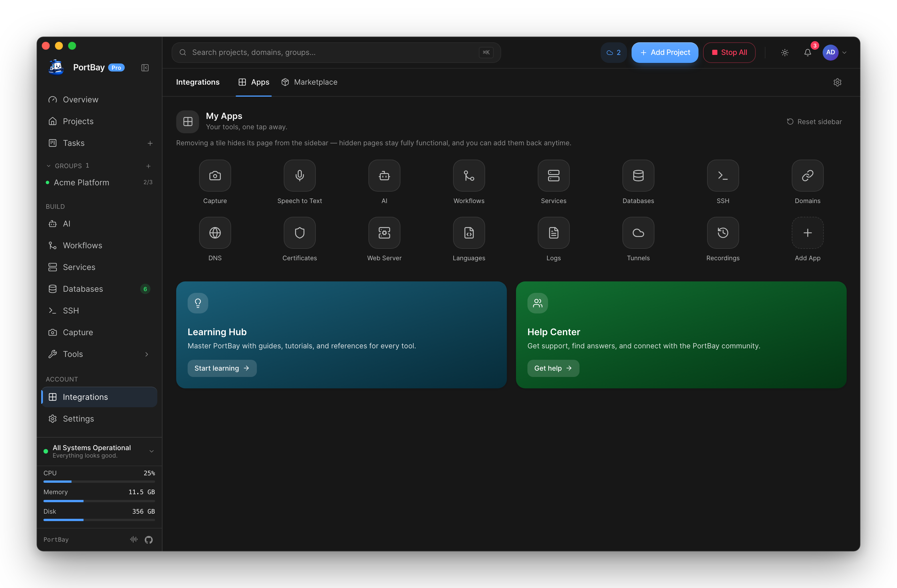Image resolution: width=897 pixels, height=588 pixels.
Task: Switch to the Marketplace tab
Action: [309, 82]
